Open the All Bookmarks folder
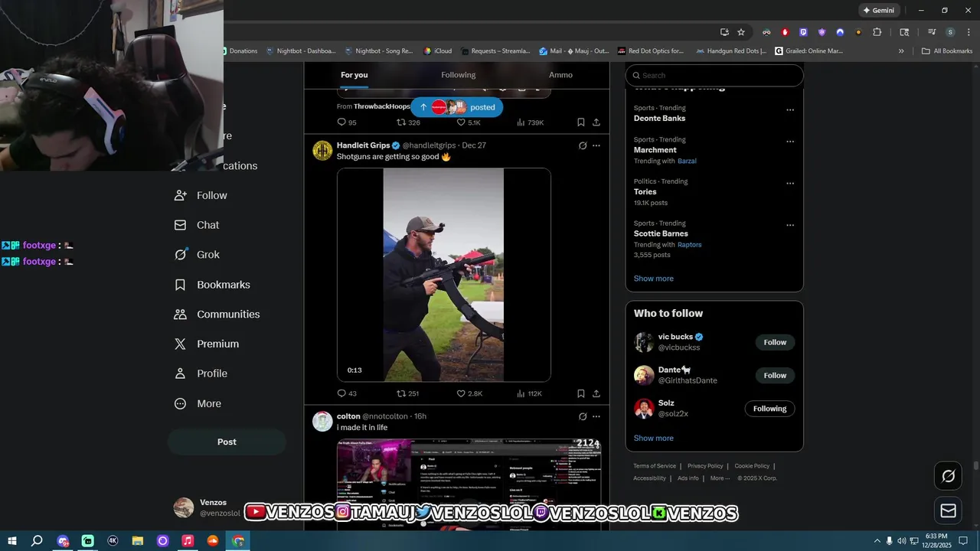This screenshot has width=980, height=551. coord(947,51)
